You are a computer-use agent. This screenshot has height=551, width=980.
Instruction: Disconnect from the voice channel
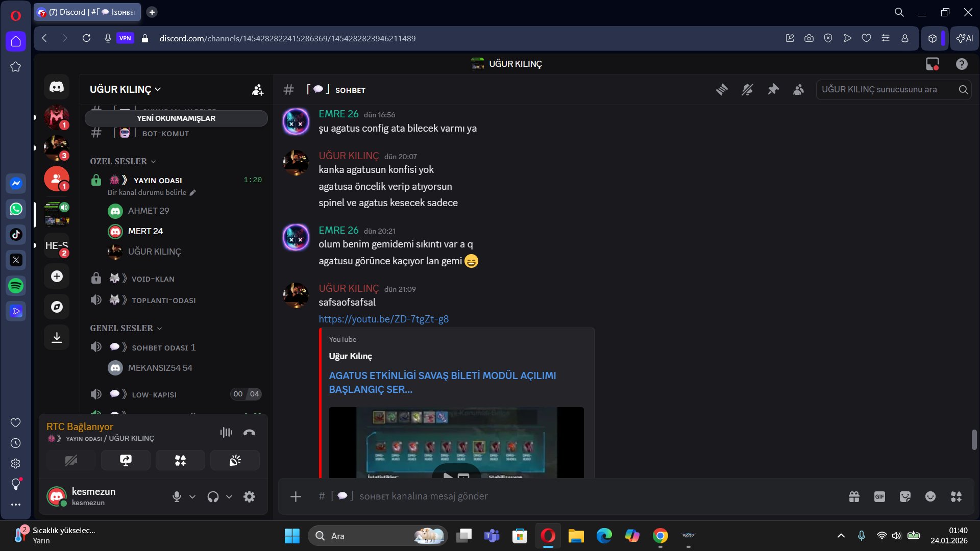point(249,433)
